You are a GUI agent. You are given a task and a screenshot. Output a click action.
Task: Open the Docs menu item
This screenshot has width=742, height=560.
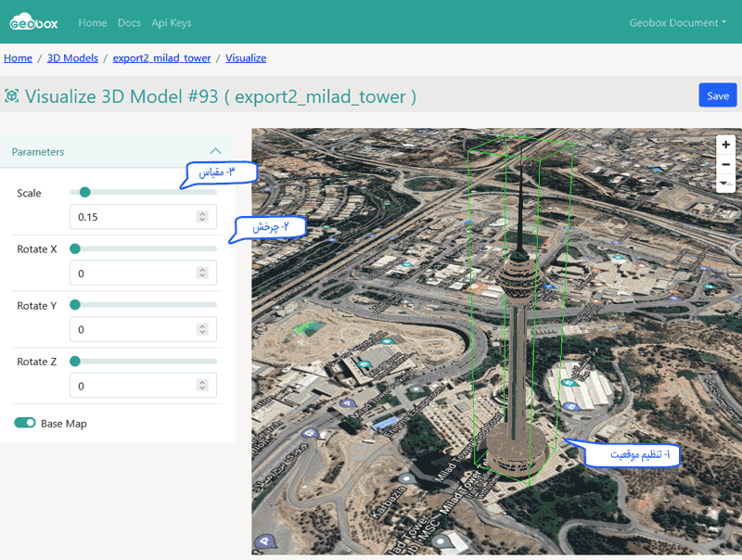point(129,22)
